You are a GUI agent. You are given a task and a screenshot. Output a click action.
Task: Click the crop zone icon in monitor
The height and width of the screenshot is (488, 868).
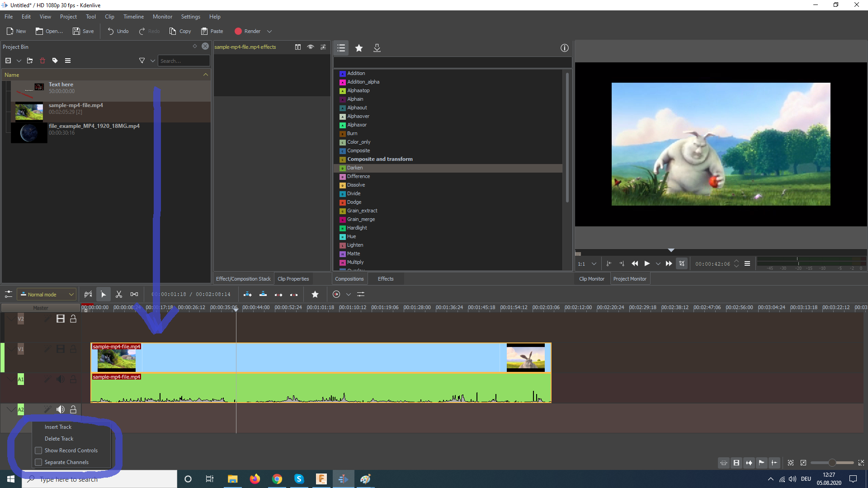682,263
